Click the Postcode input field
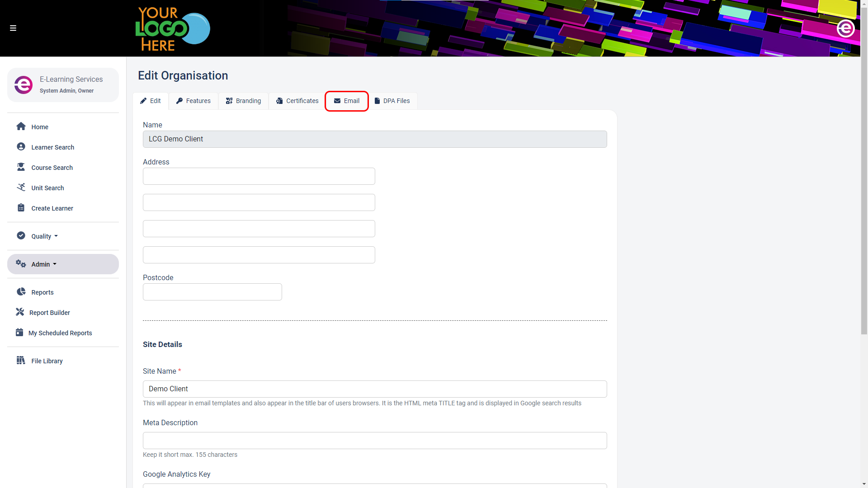 212,292
